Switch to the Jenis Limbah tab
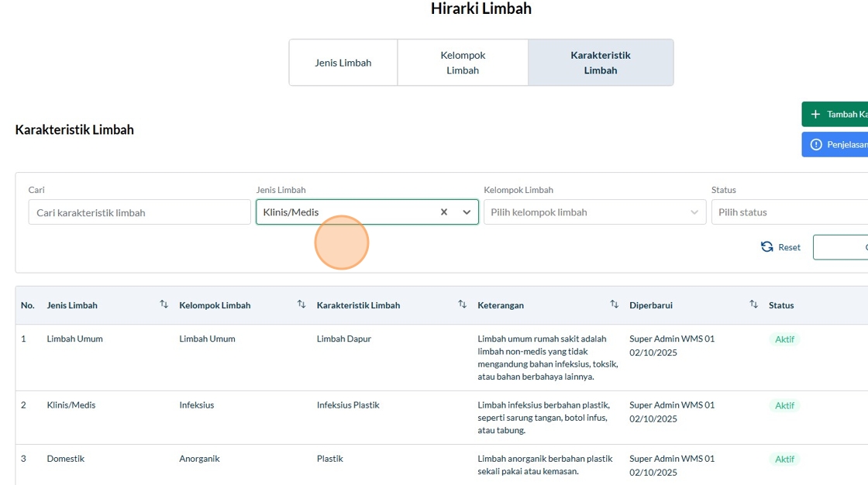This screenshot has width=868, height=485. [x=343, y=63]
